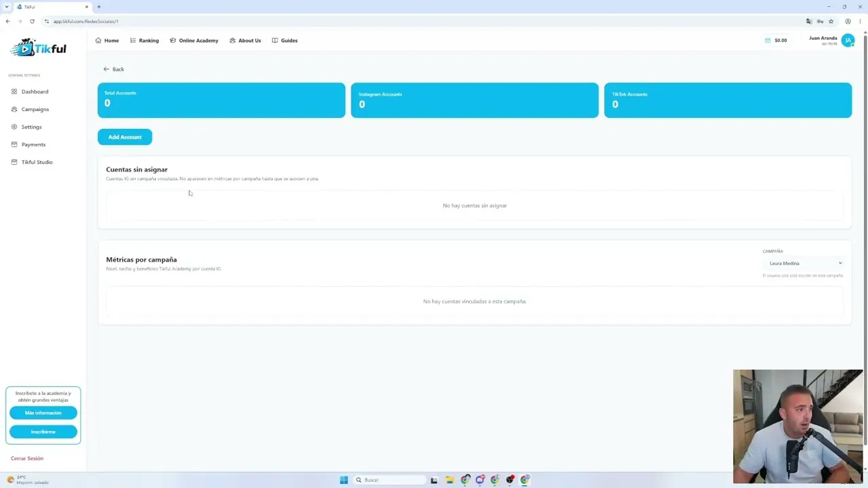Open Discord from the taskbar
This screenshot has width=868, height=488.
coord(480,480)
